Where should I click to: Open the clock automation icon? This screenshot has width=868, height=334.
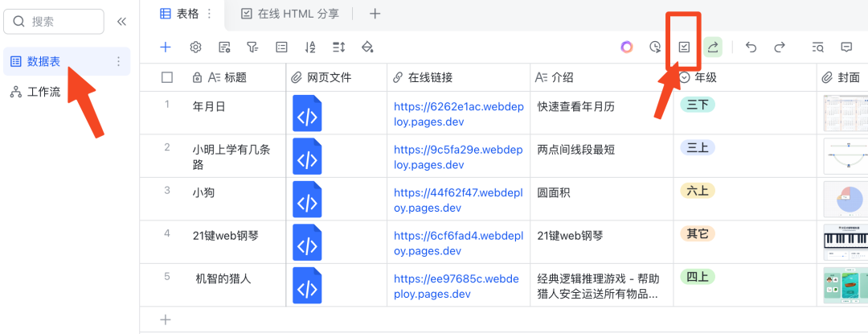[x=656, y=47]
